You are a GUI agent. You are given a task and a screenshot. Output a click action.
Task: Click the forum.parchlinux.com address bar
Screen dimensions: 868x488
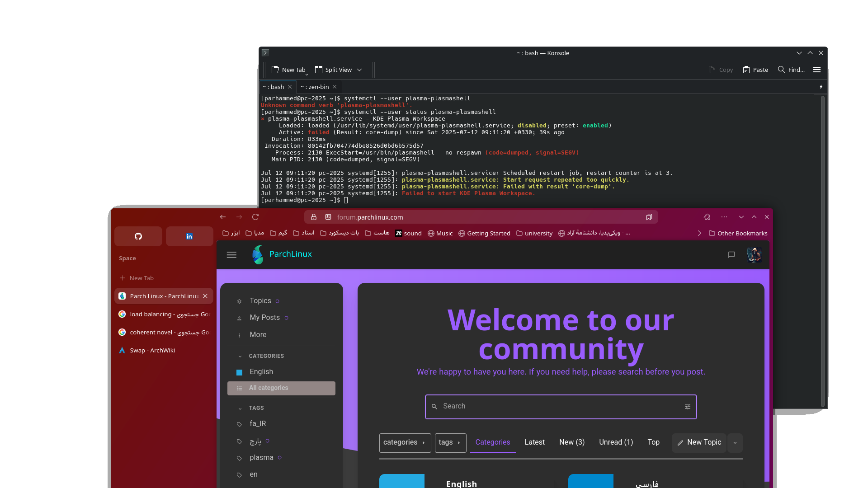click(481, 217)
